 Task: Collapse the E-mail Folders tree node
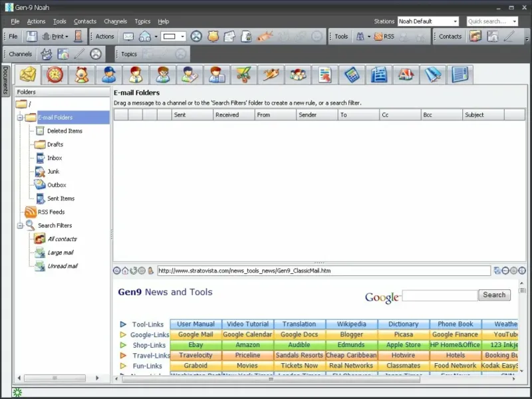(x=20, y=118)
